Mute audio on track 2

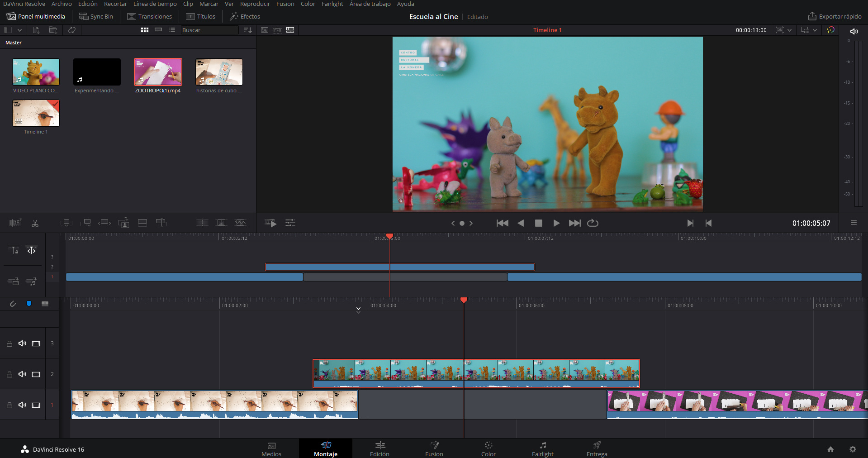(x=22, y=374)
